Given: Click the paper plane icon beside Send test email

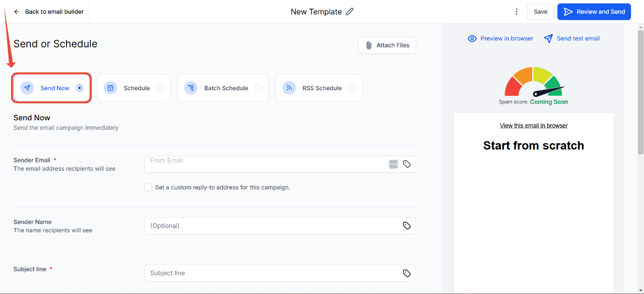Looking at the screenshot, I should click(548, 38).
